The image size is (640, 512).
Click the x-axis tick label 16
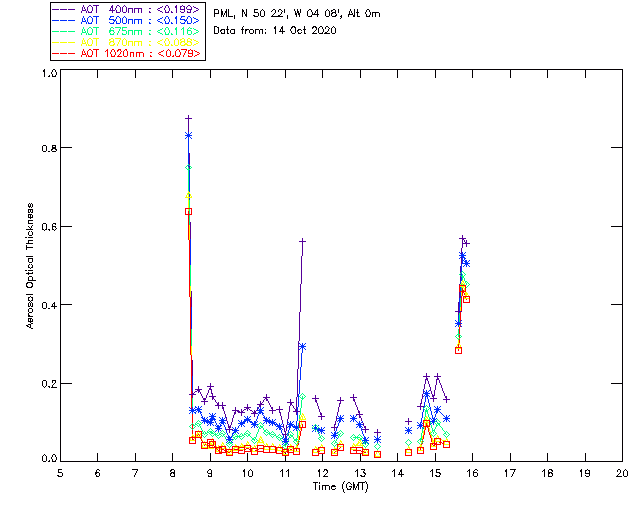pyautogui.click(x=472, y=473)
